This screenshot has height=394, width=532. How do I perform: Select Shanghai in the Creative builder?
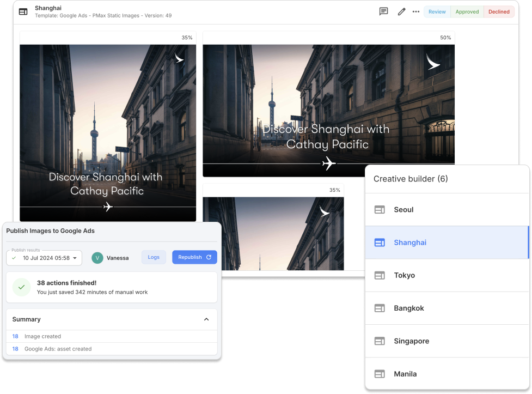pyautogui.click(x=447, y=243)
